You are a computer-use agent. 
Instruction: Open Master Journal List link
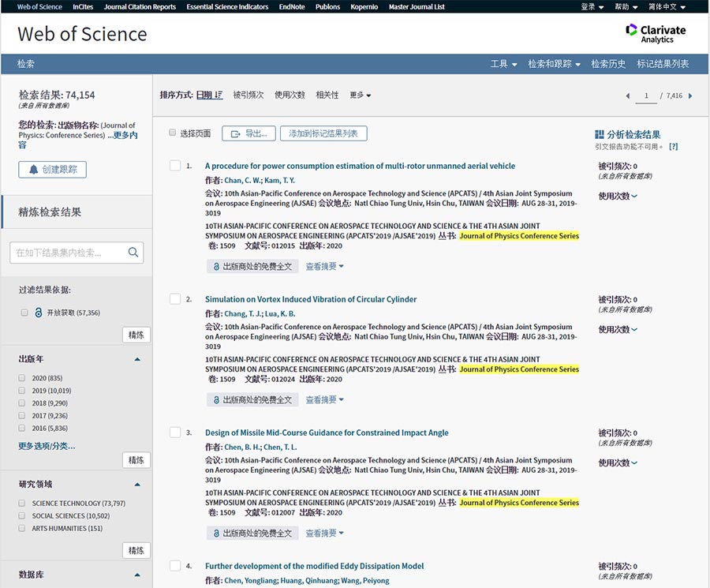click(x=417, y=7)
